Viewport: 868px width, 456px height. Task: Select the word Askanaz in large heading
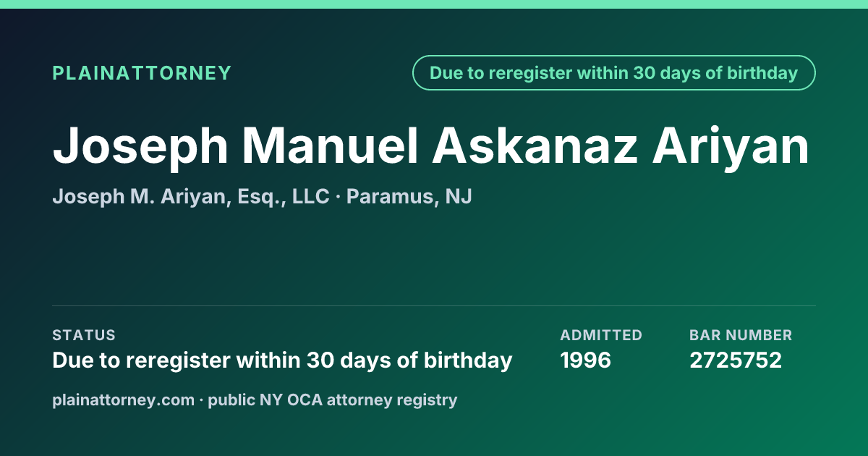click(x=535, y=145)
